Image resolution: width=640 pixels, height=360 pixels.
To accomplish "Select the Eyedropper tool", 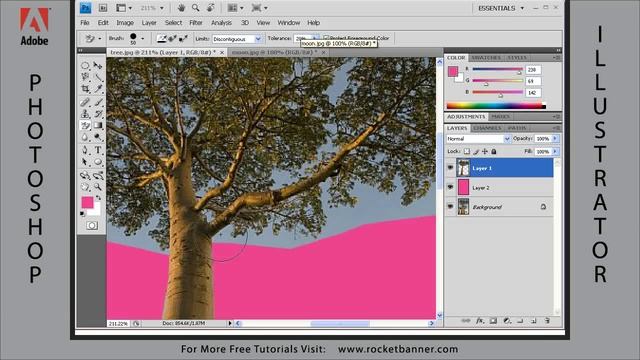I will (98, 89).
